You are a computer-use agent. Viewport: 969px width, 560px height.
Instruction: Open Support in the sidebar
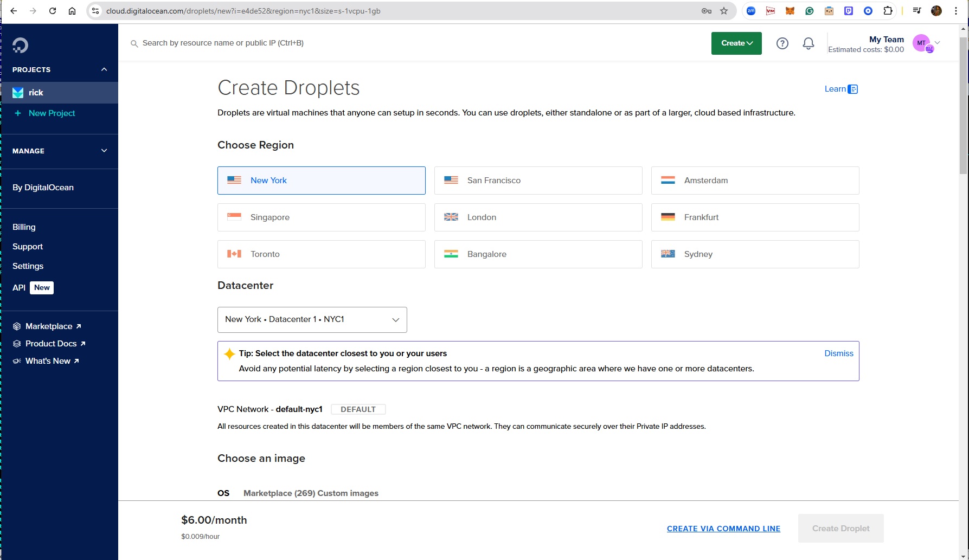pyautogui.click(x=28, y=247)
